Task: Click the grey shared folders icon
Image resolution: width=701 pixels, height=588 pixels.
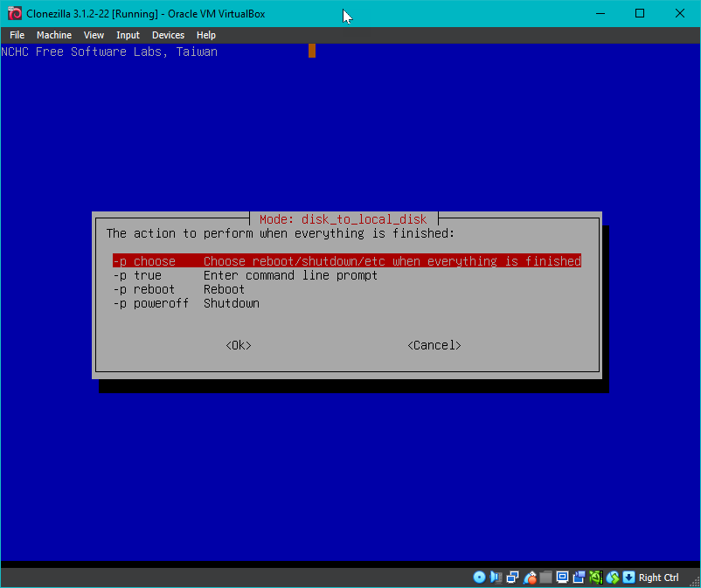Action: coord(546,578)
